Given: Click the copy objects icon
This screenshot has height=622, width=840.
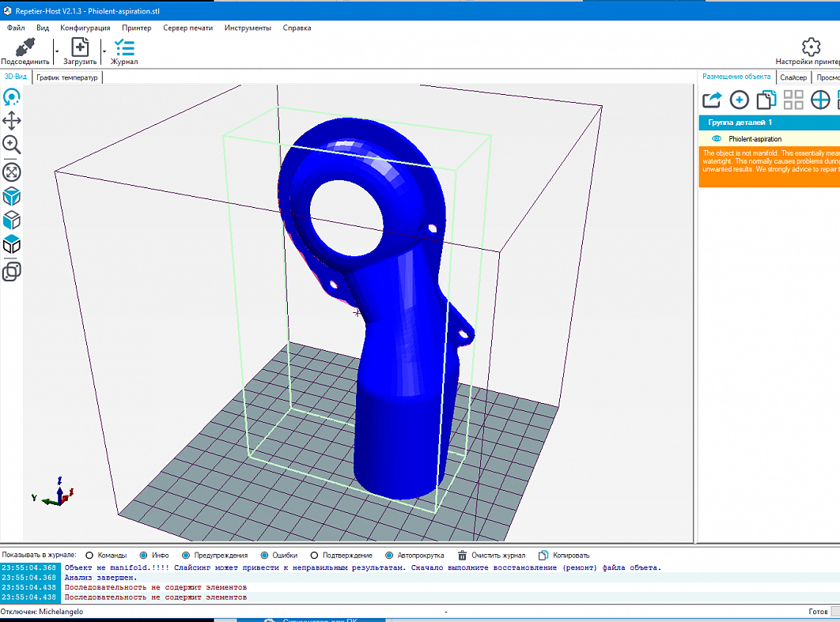Looking at the screenshot, I should point(766,100).
